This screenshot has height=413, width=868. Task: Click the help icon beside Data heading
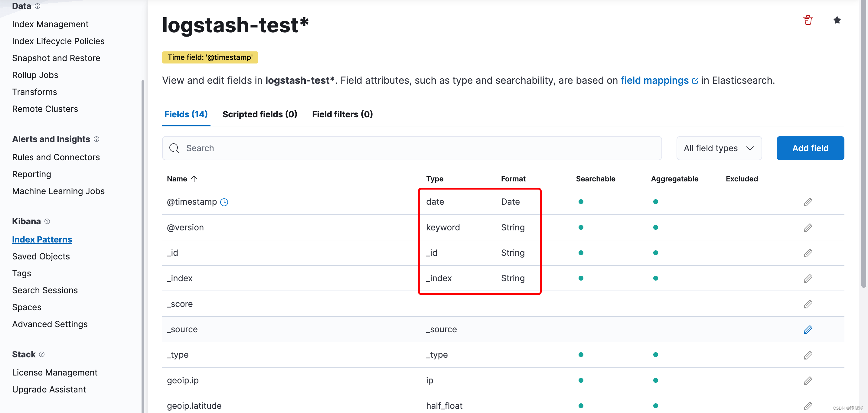38,6
